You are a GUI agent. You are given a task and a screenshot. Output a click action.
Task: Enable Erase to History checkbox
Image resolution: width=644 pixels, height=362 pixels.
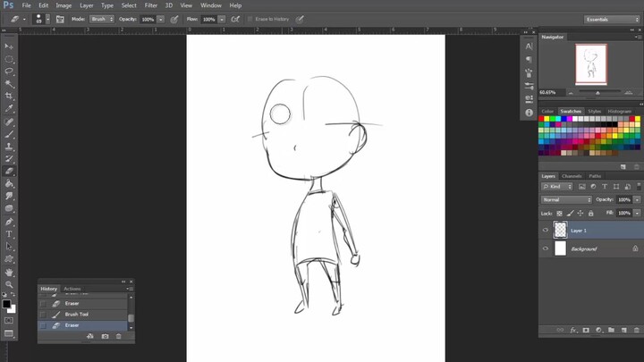pos(250,20)
